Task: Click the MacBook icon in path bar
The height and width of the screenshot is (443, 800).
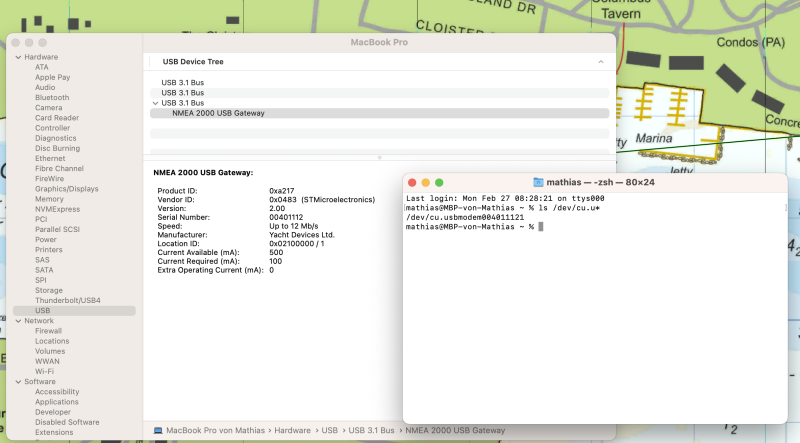Action: (158, 431)
